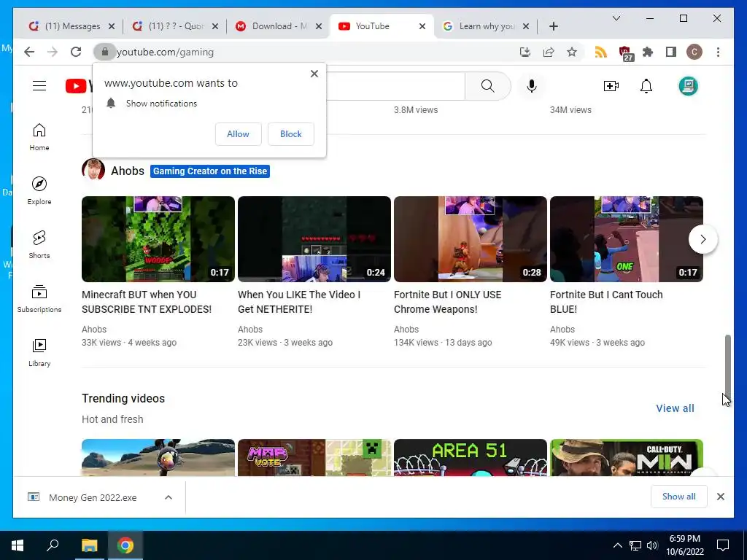The height and width of the screenshot is (560, 747).
Task: Show next Ahobs videos with arrow
Action: click(x=703, y=239)
